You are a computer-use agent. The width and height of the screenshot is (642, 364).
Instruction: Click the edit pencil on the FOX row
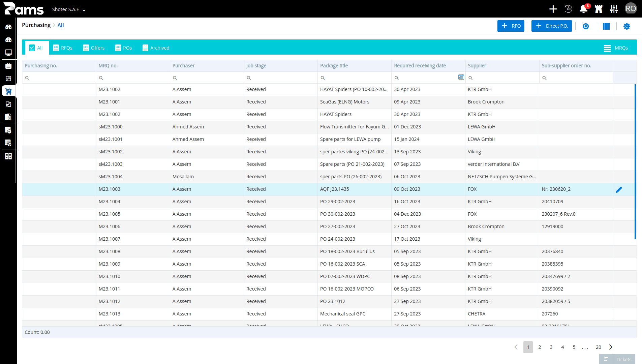click(619, 190)
